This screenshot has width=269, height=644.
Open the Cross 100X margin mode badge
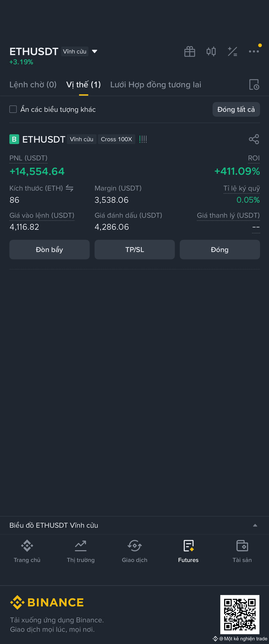pyautogui.click(x=116, y=139)
